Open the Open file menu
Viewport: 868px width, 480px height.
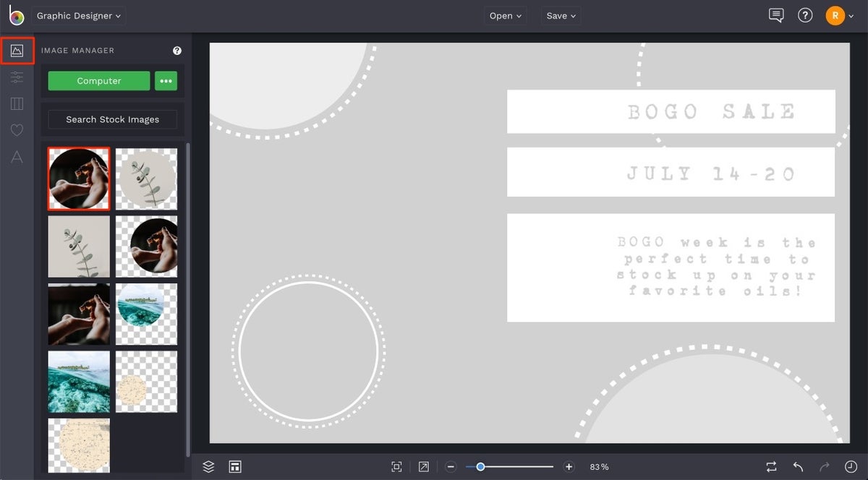tap(505, 15)
